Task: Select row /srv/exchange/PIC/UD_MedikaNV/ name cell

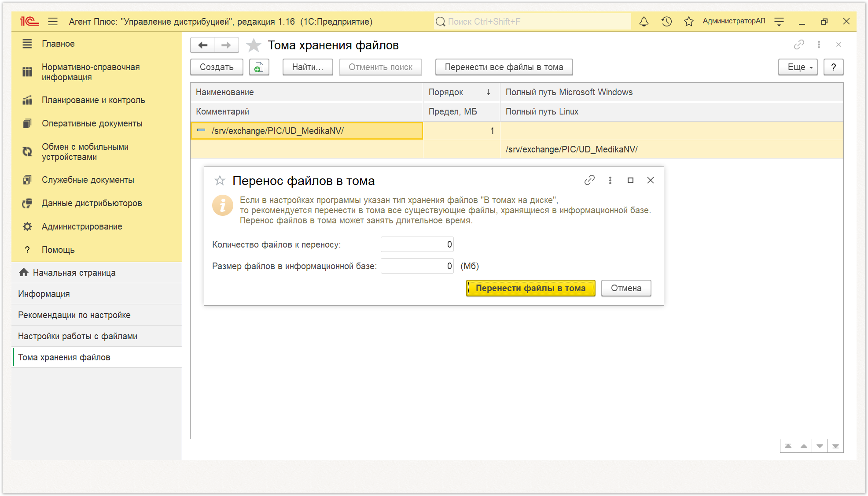Action: tap(307, 131)
